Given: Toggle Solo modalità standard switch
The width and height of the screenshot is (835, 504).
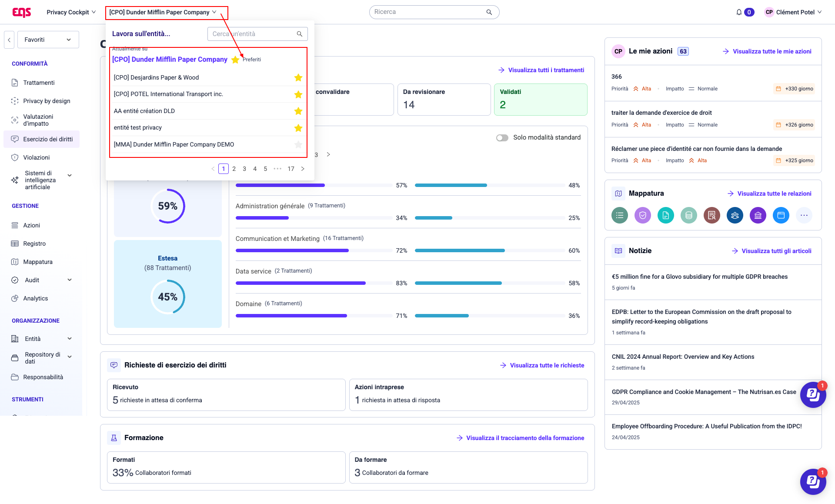Looking at the screenshot, I should pyautogui.click(x=502, y=138).
